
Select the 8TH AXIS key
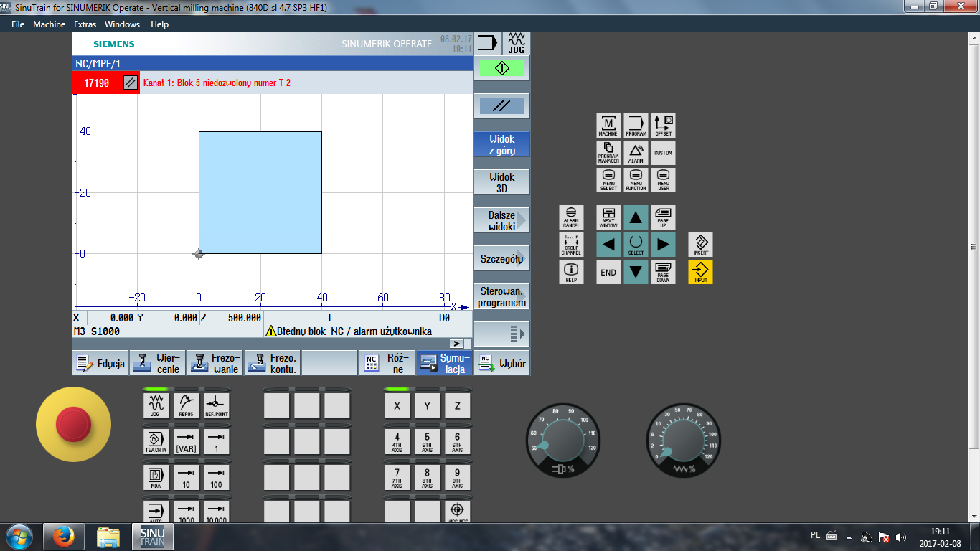[427, 477]
